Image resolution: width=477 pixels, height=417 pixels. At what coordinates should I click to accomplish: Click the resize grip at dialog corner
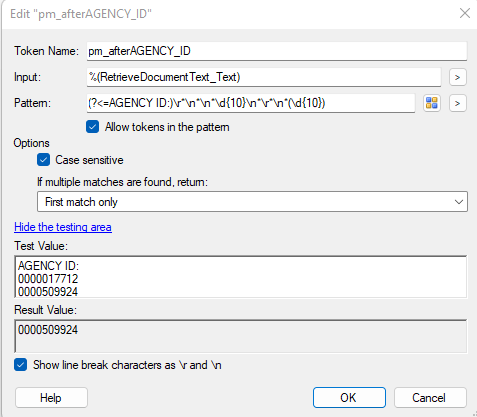474,414
